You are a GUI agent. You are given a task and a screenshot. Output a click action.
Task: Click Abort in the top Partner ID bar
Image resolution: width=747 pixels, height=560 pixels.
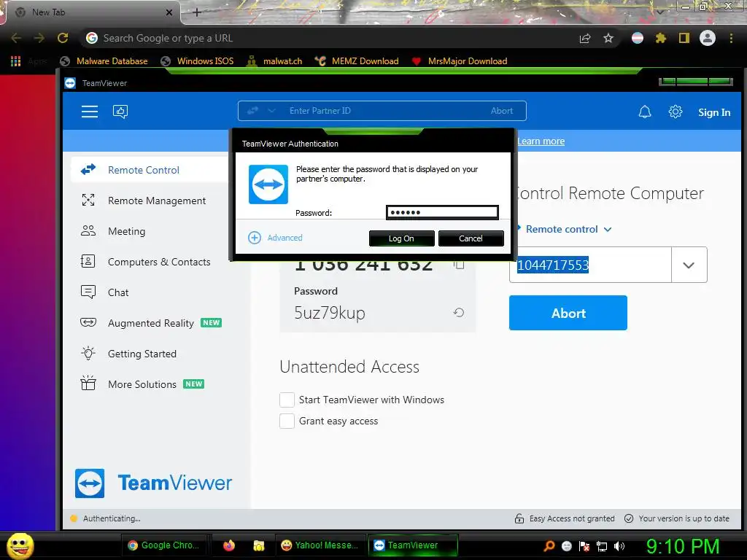click(x=502, y=111)
